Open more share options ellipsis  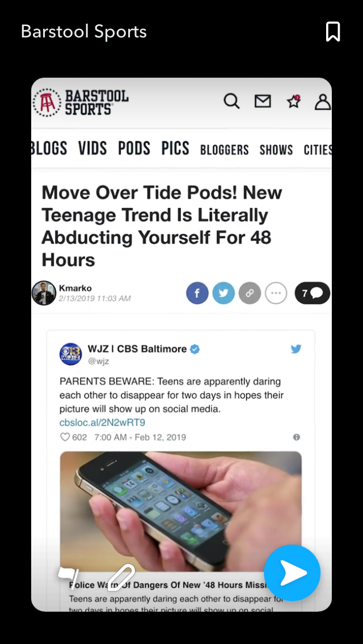point(276,293)
